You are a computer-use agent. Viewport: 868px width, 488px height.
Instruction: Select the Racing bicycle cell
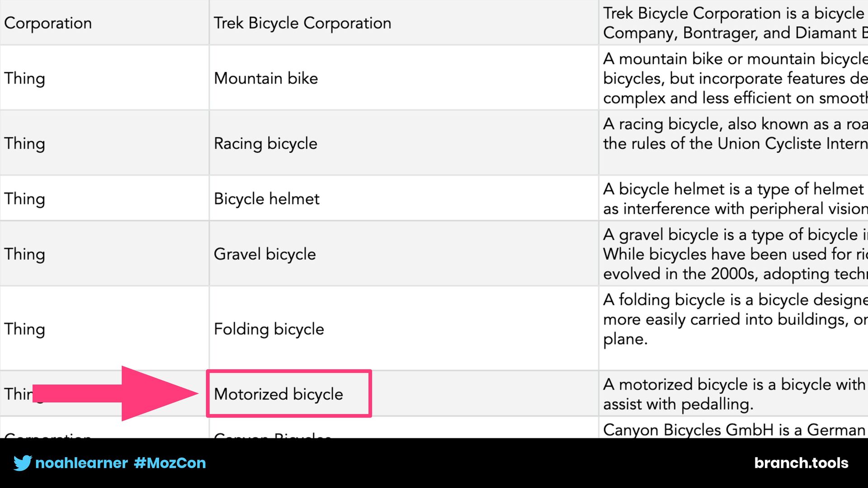404,143
